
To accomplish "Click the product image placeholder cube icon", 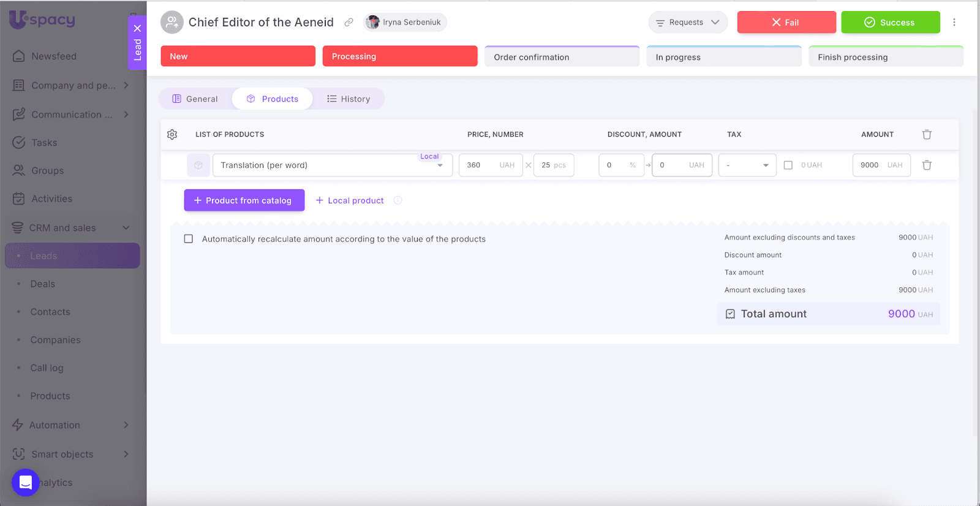I will (198, 165).
